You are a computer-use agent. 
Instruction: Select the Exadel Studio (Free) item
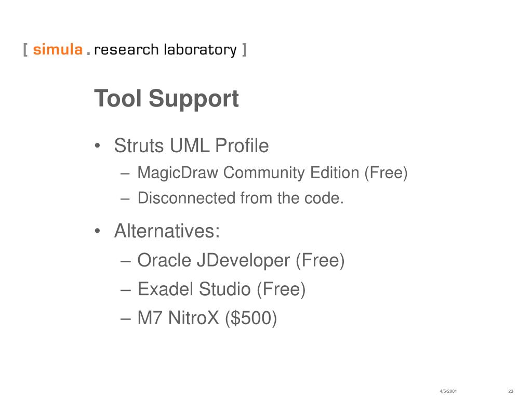221,289
